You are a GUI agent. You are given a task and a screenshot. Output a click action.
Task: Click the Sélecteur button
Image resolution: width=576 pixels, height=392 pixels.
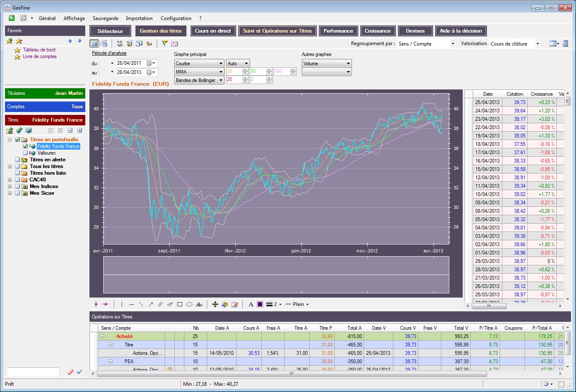110,31
